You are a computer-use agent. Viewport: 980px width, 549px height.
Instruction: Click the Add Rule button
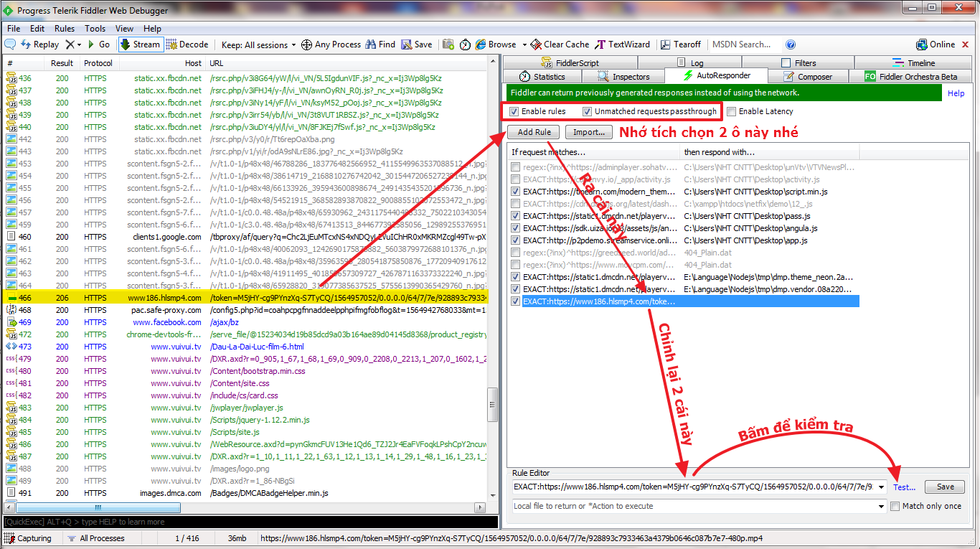point(534,132)
